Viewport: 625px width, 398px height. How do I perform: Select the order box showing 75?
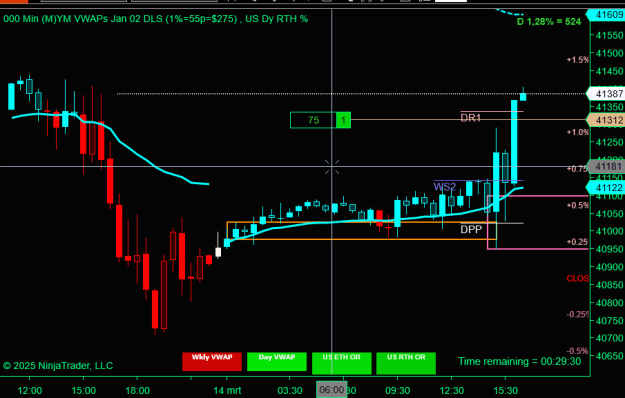313,120
